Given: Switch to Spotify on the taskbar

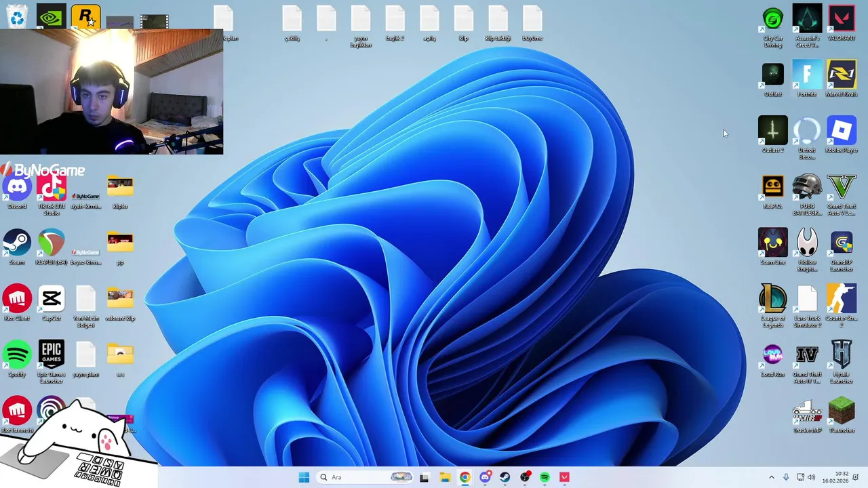Looking at the screenshot, I should coord(545,477).
